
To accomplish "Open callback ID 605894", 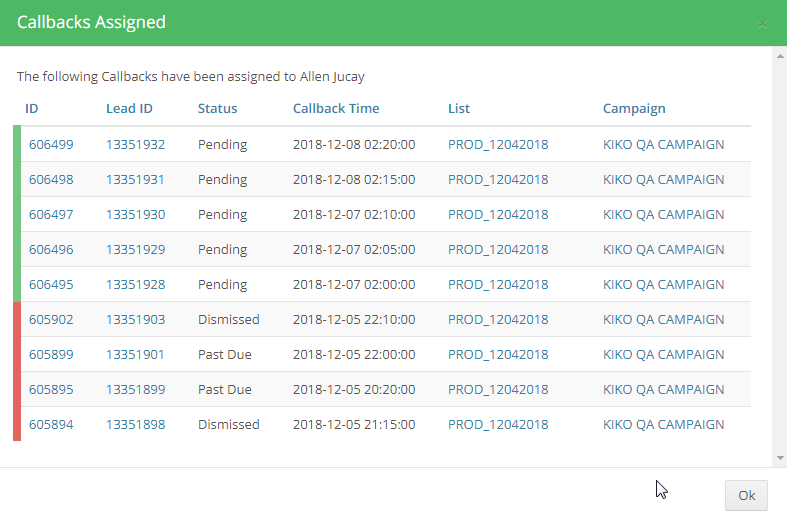I will (51, 425).
